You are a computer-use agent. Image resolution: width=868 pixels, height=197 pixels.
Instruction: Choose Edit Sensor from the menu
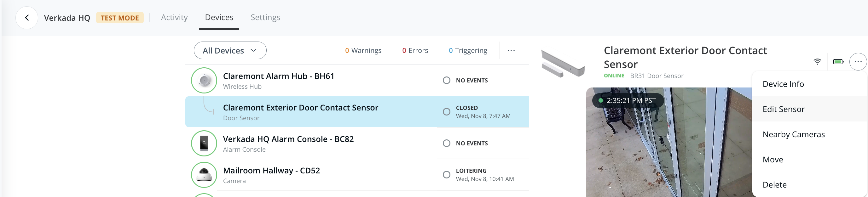(x=784, y=109)
